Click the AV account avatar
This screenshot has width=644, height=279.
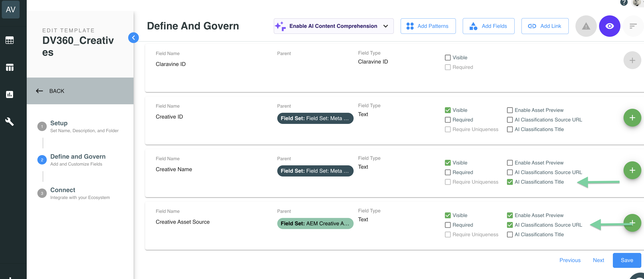[10, 9]
